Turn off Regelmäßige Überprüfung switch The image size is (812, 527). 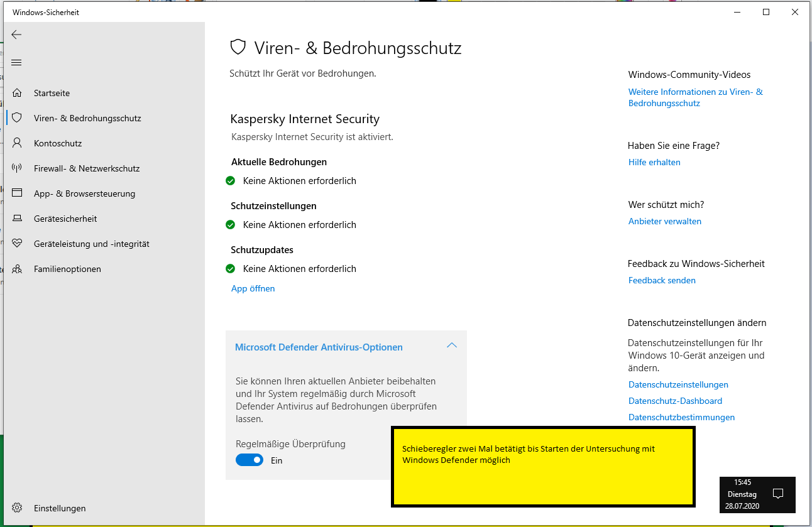(x=250, y=460)
